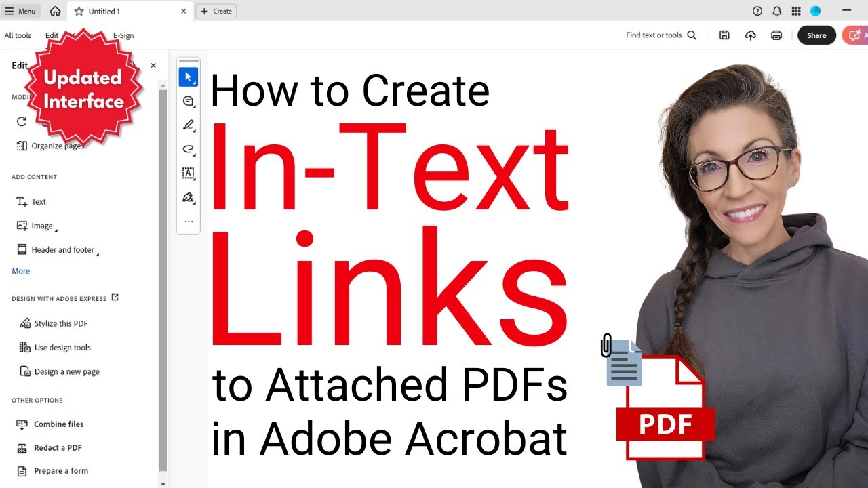Select Design a new page
The image size is (868, 488).
[59, 372]
